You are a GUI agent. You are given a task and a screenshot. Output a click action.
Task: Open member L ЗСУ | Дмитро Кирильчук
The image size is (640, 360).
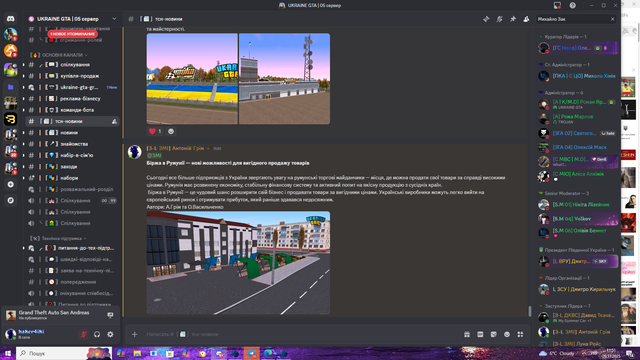click(x=577, y=289)
